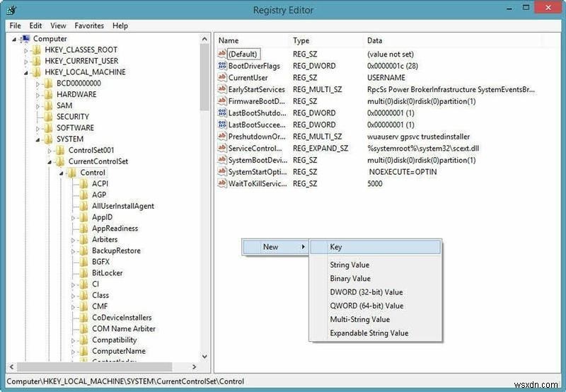Viewport: 566px width, 392px height.
Task: Click the string icon beside SystemBootDevi... value
Action: (222, 160)
